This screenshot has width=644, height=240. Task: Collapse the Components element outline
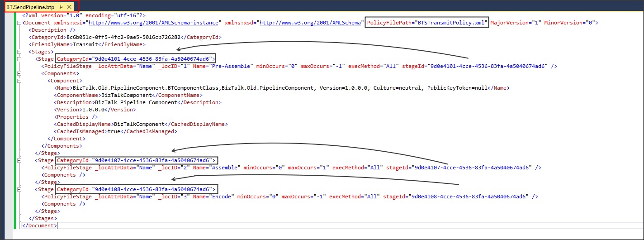[19, 73]
